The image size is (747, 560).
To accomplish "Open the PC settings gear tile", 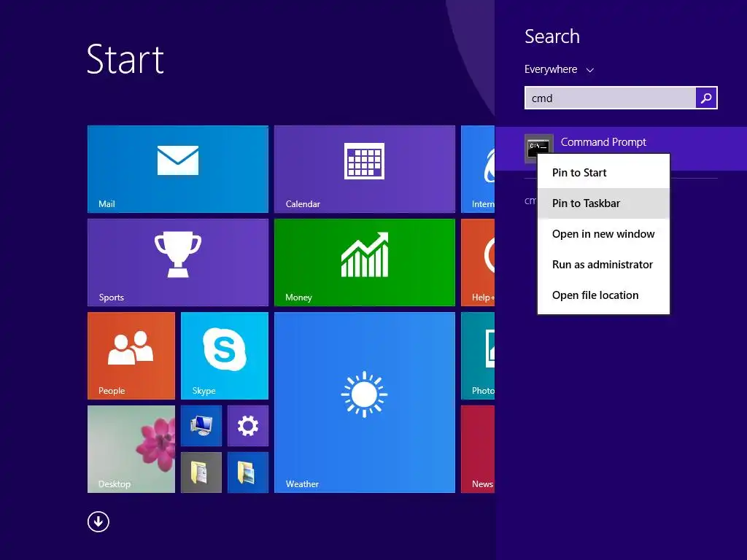I will click(x=248, y=426).
